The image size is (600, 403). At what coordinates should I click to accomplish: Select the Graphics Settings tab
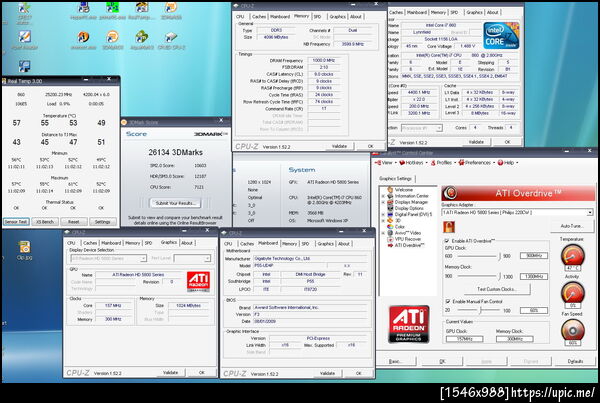[395, 178]
